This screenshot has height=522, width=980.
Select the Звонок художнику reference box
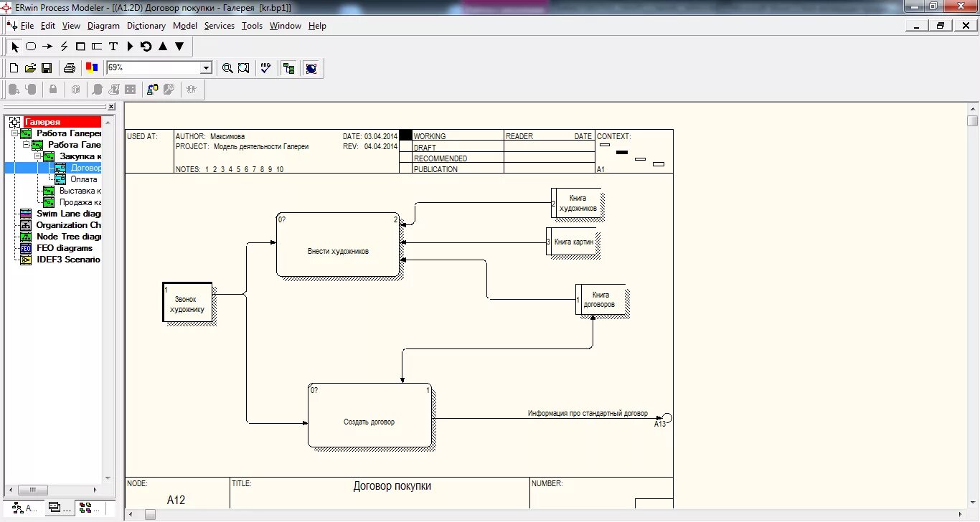point(189,304)
